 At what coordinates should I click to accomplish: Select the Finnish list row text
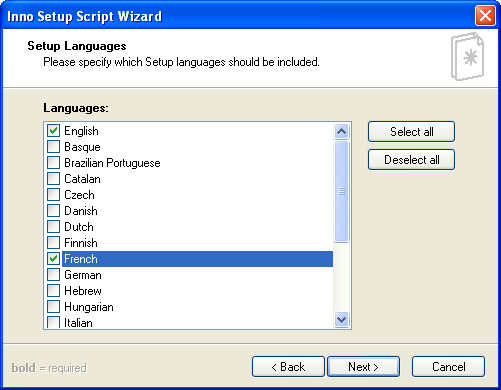click(81, 243)
